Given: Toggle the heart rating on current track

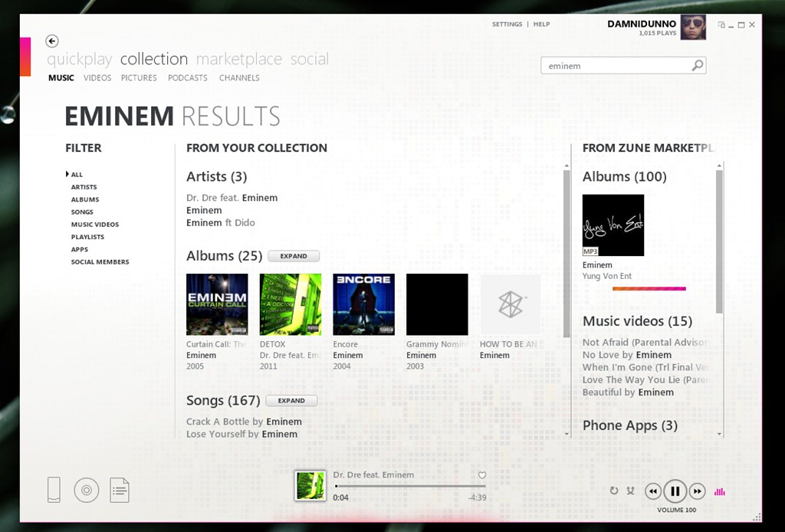Looking at the screenshot, I should pyautogui.click(x=482, y=475).
